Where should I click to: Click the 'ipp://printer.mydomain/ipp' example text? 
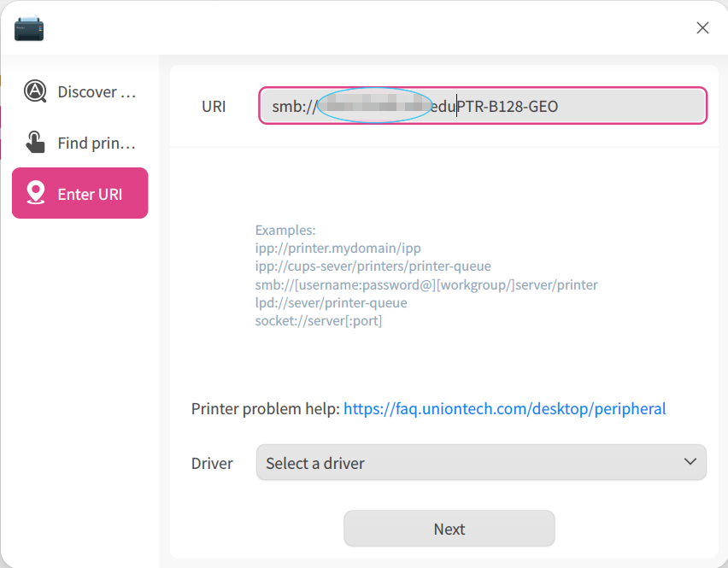[x=338, y=249]
